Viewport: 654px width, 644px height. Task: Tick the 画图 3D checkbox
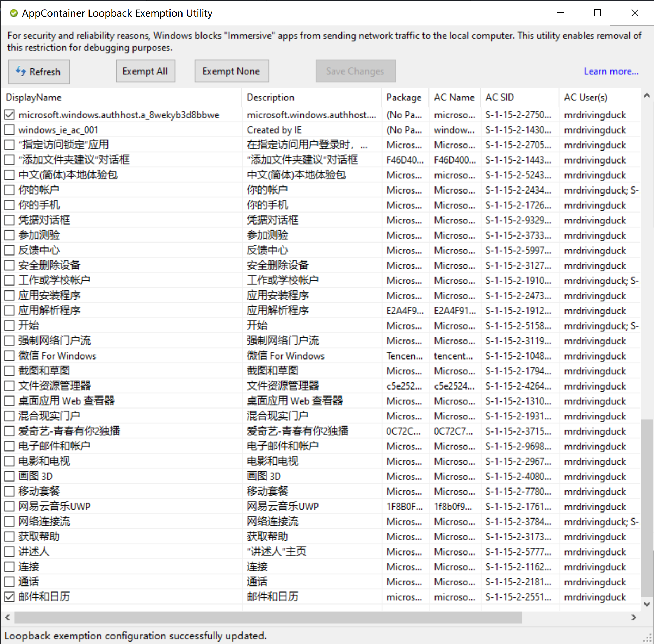click(x=10, y=476)
